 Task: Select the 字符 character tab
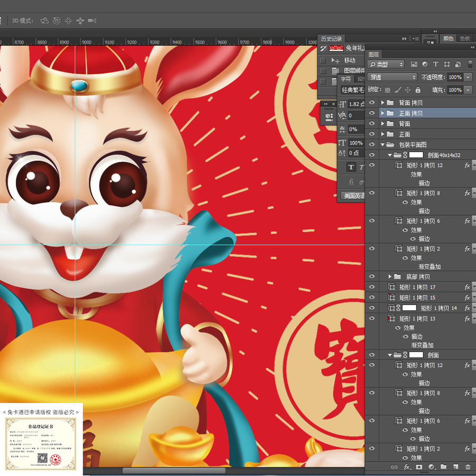tap(346, 79)
